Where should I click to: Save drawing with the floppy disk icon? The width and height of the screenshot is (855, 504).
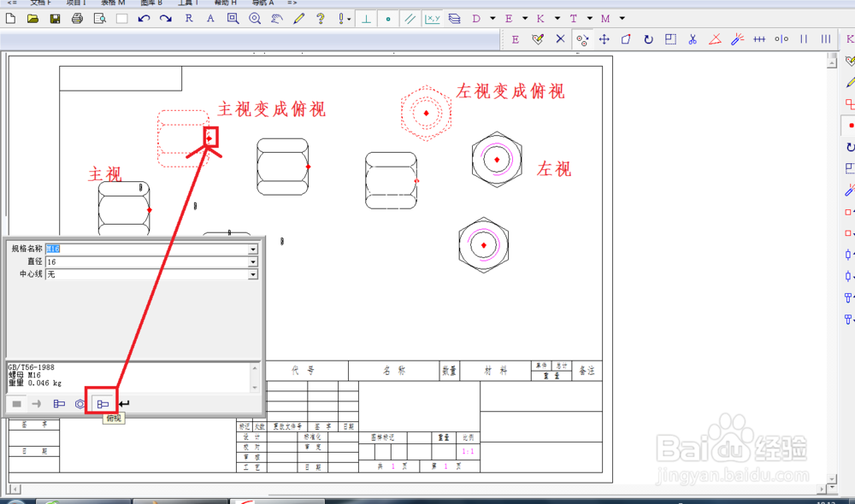[55, 19]
